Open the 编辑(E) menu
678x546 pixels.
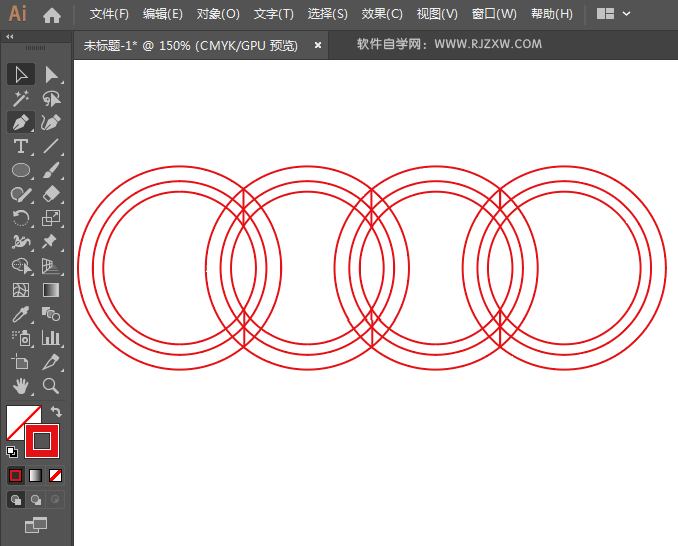[x=163, y=14]
